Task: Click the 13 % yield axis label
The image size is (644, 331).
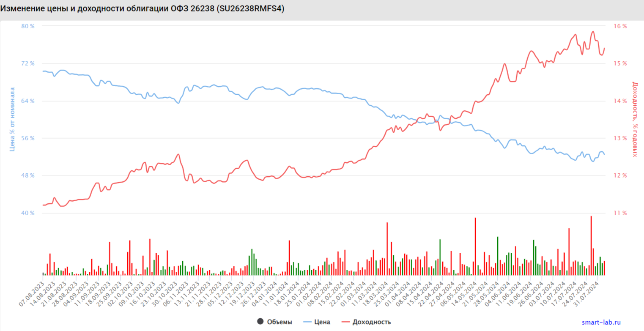Action: pos(619,138)
